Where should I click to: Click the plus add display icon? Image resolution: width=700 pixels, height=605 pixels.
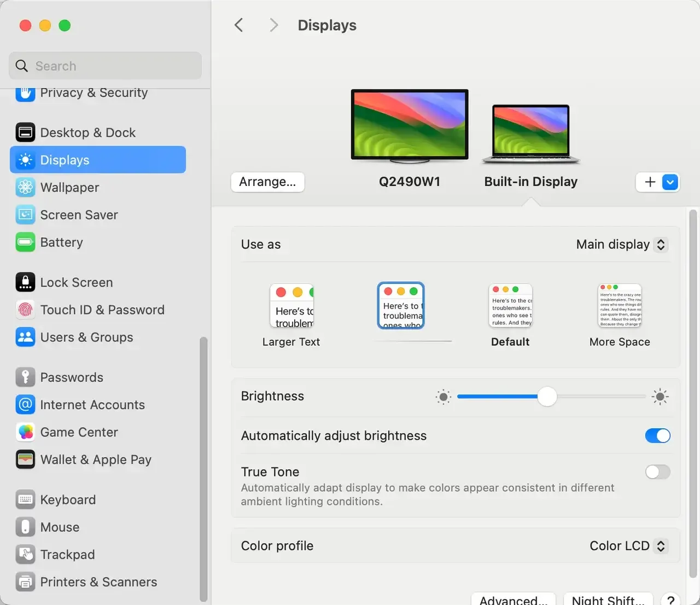(650, 182)
